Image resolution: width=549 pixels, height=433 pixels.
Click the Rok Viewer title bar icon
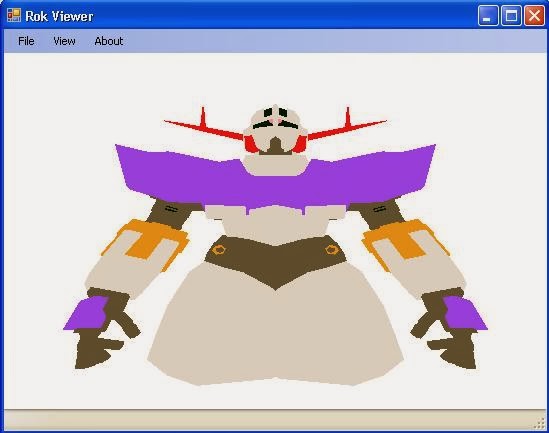14,15
